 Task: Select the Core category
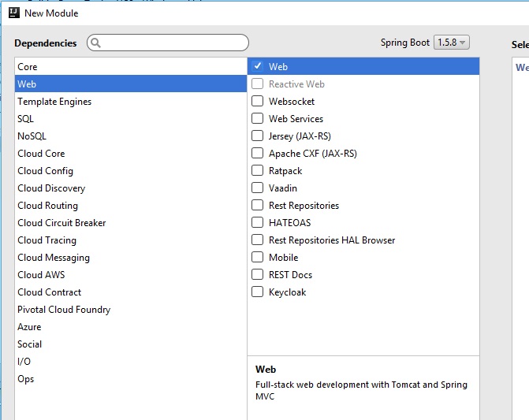click(x=131, y=66)
